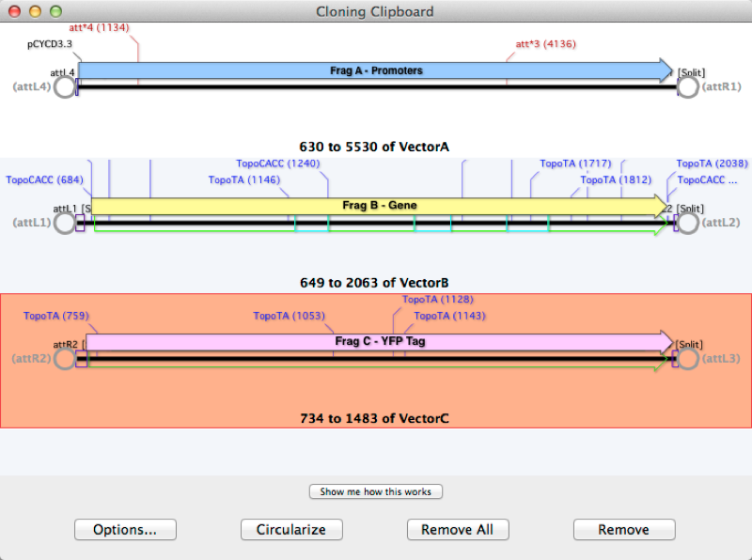The image size is (752, 560).
Task: Click the attR1 circle endpoint of Frag A
Action: point(687,87)
